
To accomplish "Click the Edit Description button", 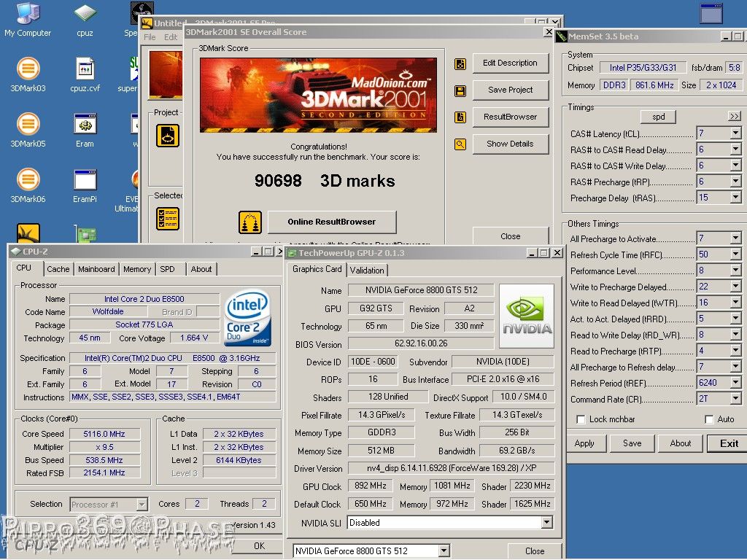I will 510,63.
